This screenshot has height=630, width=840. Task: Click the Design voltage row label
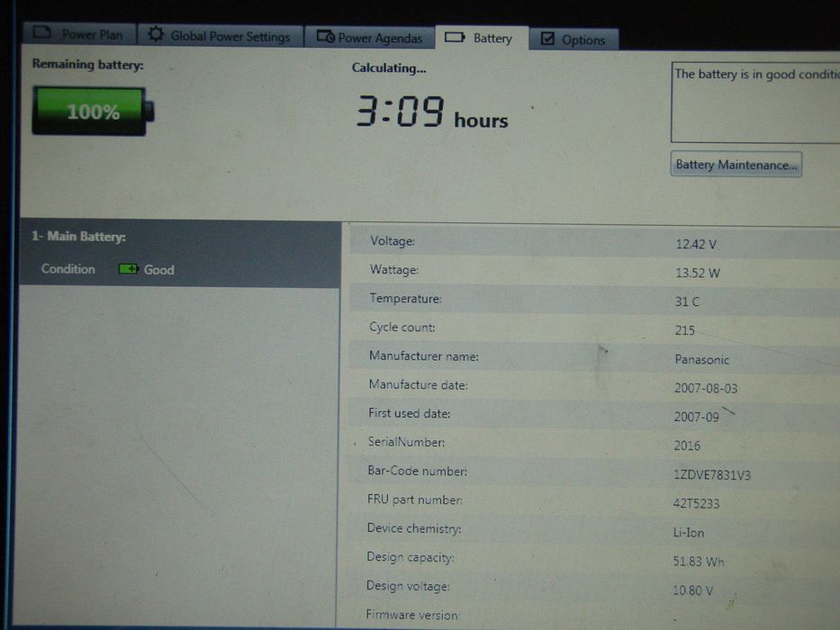[x=408, y=586]
